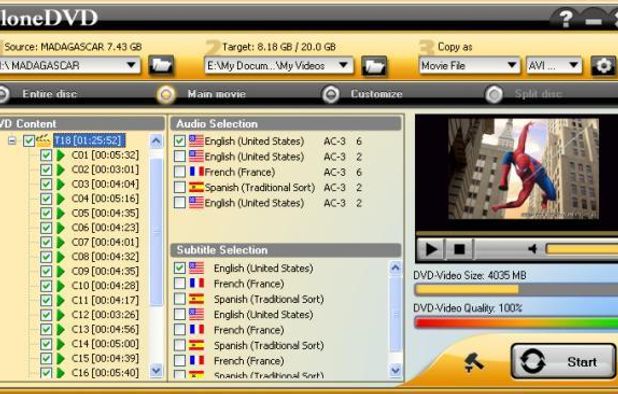The image size is (618, 394).
Task: Open the gear settings for copy format
Action: pyautogui.click(x=603, y=66)
